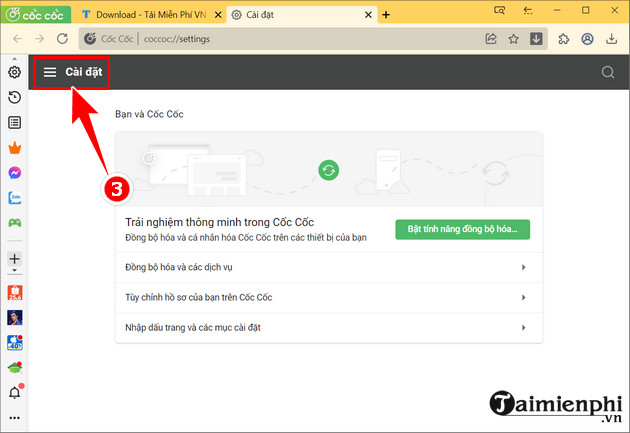
Task: Open the extensions puzzle icon
Action: coord(564,39)
